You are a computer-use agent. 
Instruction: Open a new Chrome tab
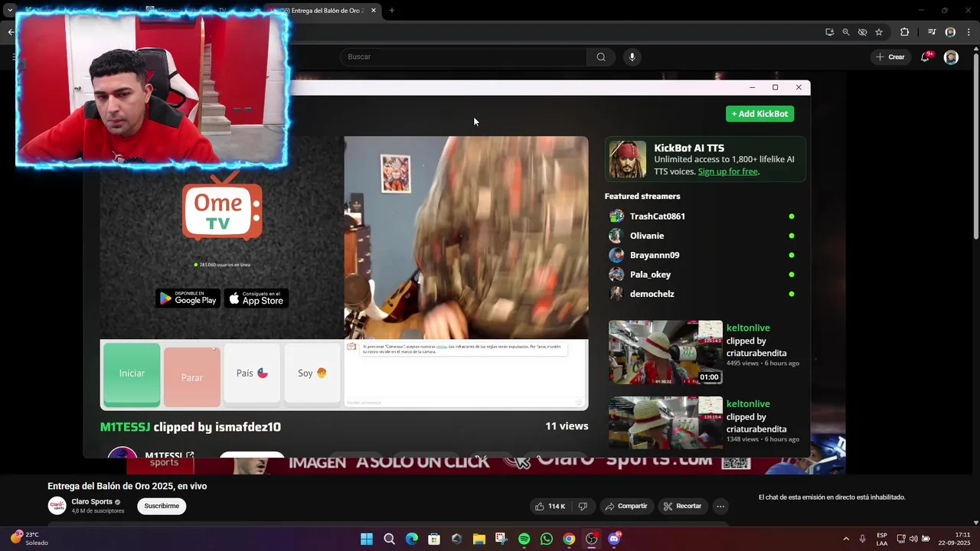click(392, 11)
